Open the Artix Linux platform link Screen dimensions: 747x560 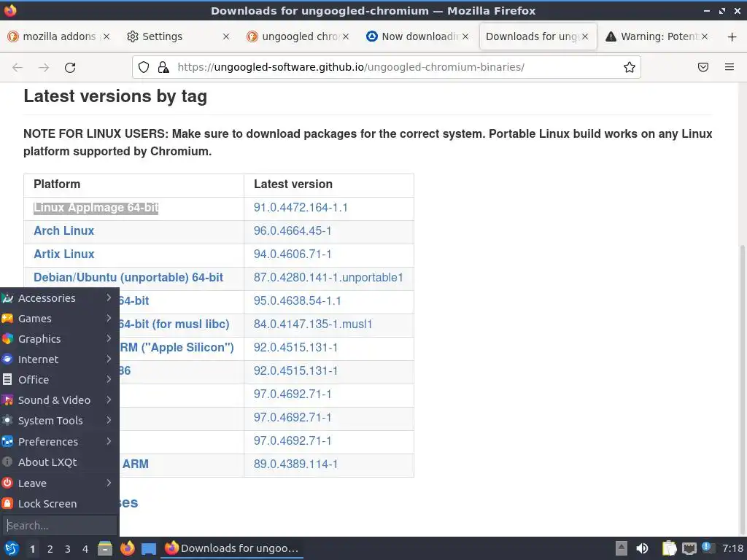[x=64, y=254]
